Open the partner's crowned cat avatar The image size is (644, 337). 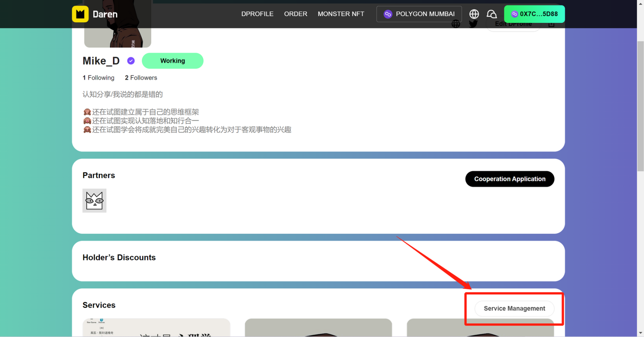pyautogui.click(x=94, y=201)
